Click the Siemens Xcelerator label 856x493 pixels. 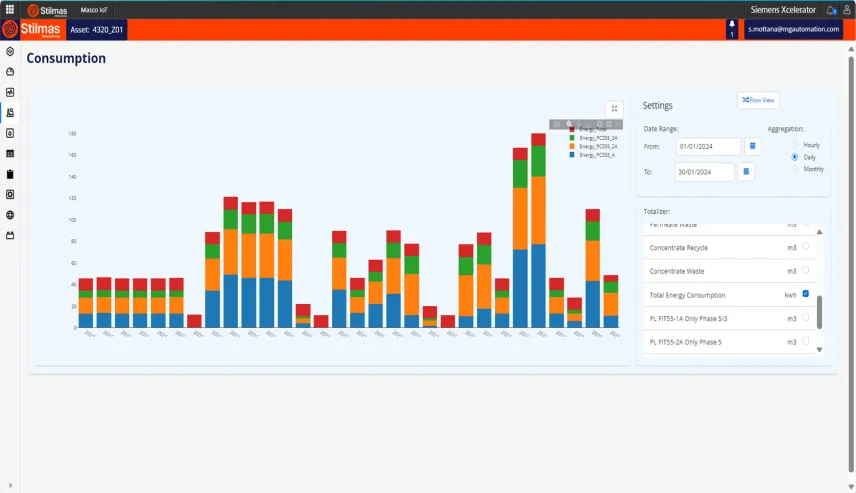click(783, 10)
